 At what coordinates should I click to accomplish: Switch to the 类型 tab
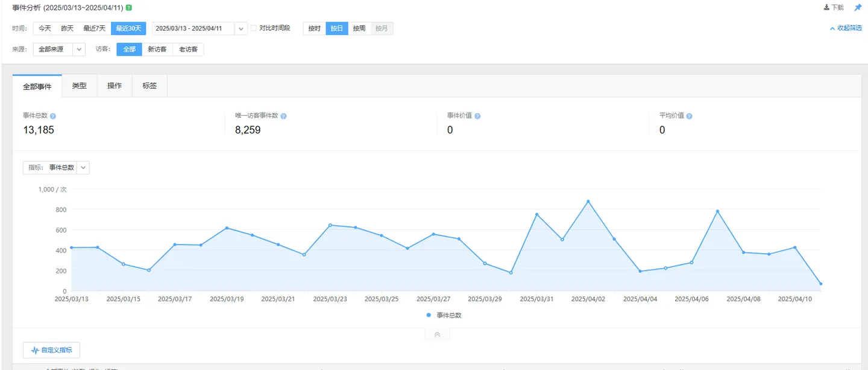[80, 86]
